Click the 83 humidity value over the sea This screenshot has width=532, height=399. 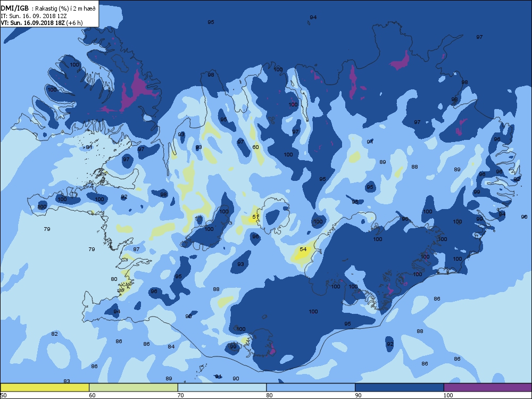point(67,381)
